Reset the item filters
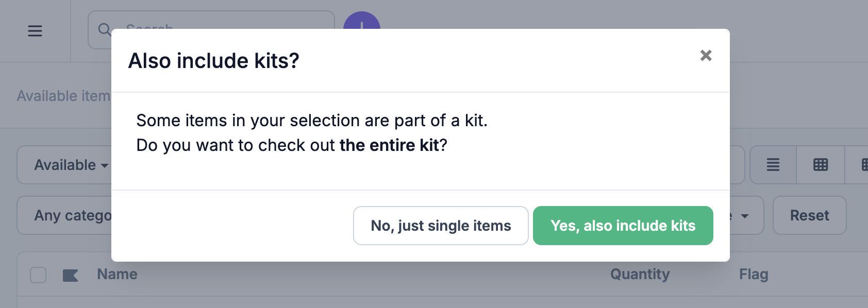This screenshot has width=868, height=308. [810, 215]
